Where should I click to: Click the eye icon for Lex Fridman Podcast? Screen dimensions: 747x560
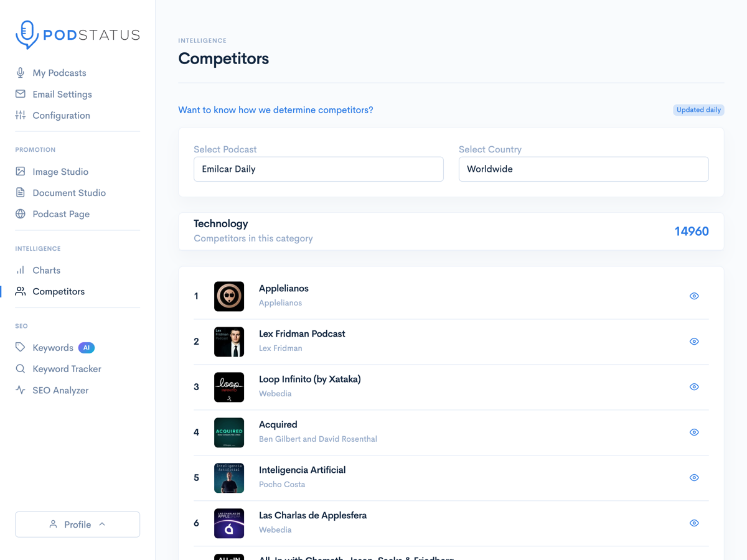click(x=694, y=341)
